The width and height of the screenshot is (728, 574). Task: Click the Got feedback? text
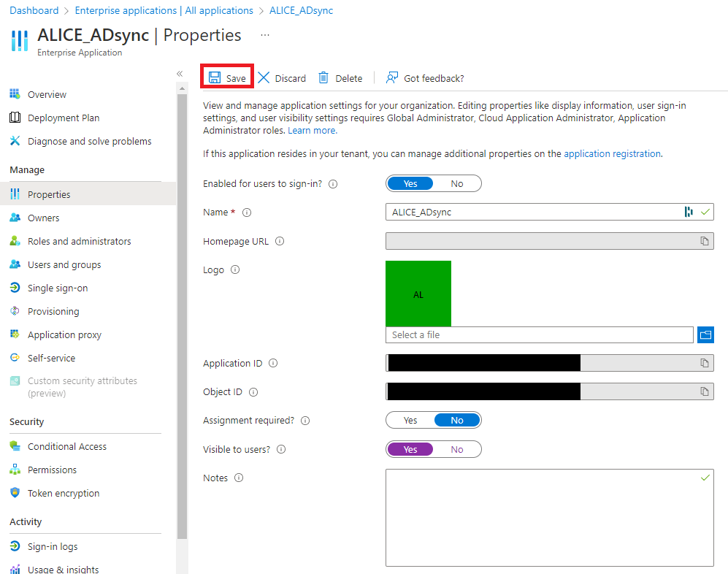click(x=434, y=78)
